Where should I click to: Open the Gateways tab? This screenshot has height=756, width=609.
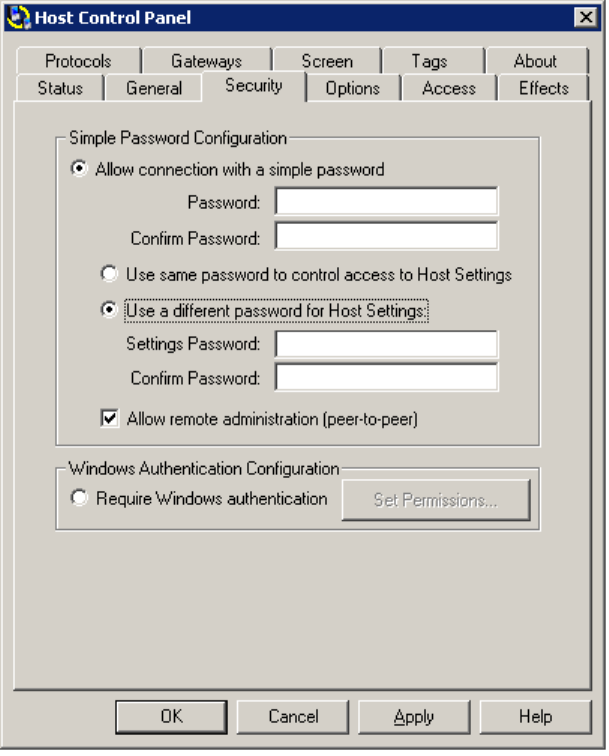[x=206, y=61]
